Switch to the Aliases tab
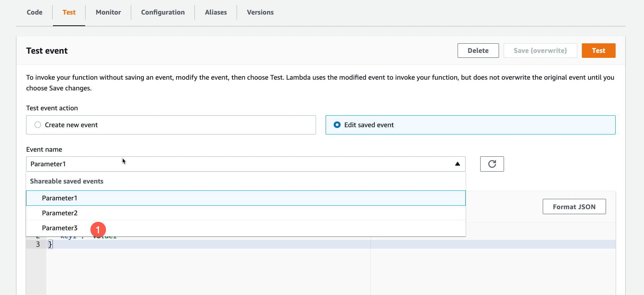Image resolution: width=644 pixels, height=295 pixels. click(216, 12)
